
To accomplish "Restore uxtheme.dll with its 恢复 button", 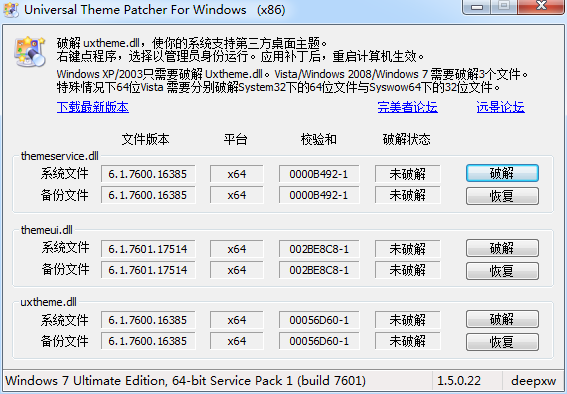I will 502,342.
